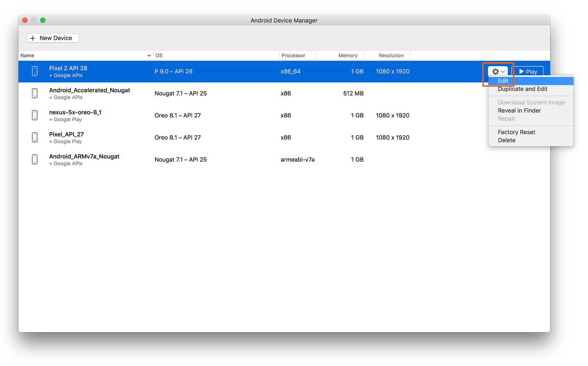Select Factory Reset in the context menu
The image size is (588, 366).
[x=531, y=132]
